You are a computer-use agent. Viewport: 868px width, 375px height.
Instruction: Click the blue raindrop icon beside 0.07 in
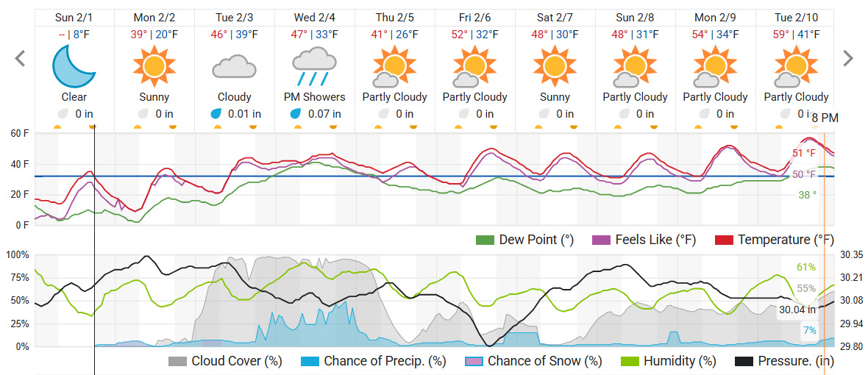[x=296, y=114]
